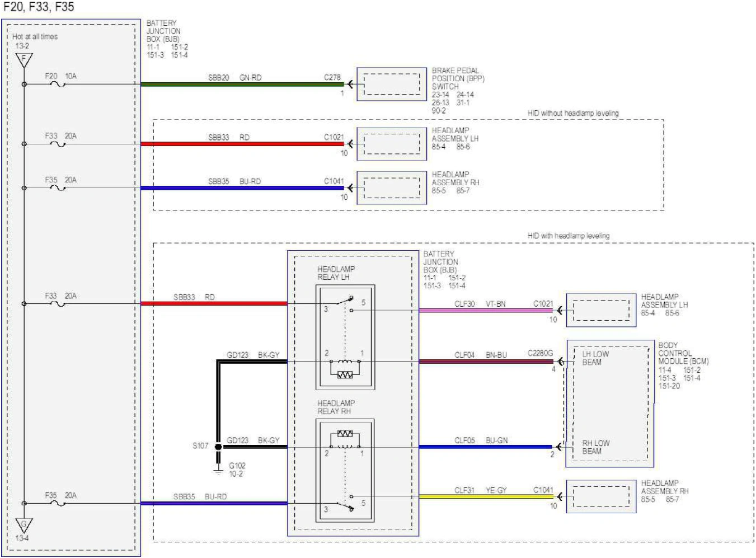Select the blue CLF05 BU-GN wire
756x558 pixels.
point(486,447)
